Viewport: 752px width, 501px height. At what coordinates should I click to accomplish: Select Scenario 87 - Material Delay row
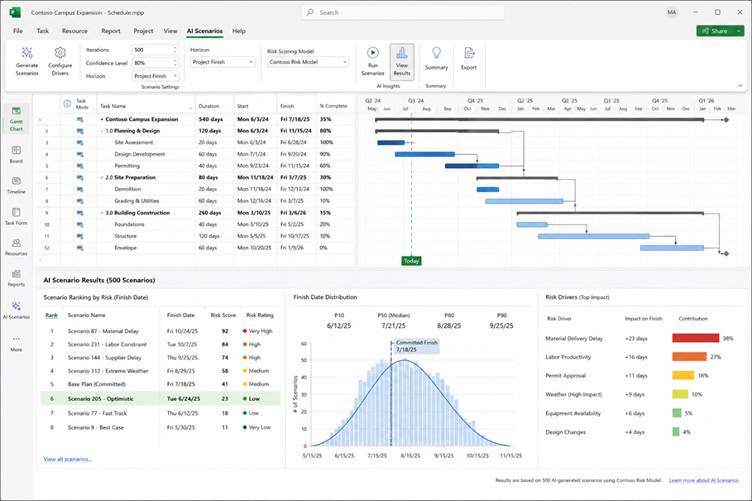pyautogui.click(x=160, y=331)
